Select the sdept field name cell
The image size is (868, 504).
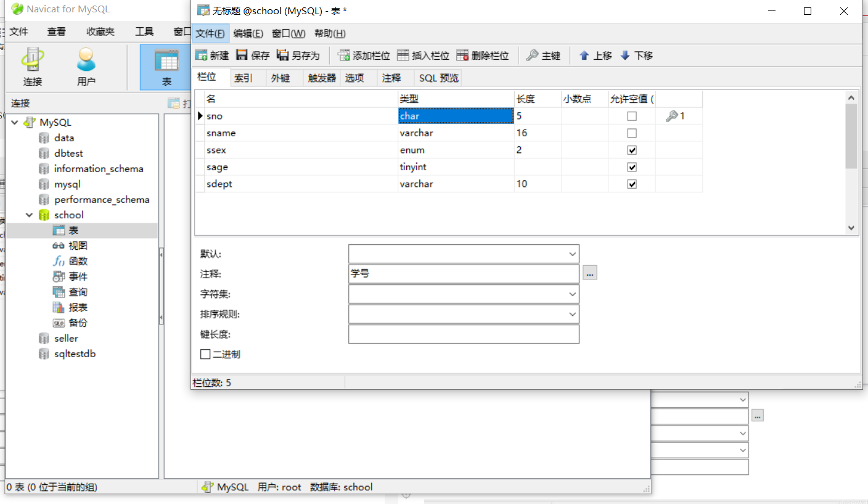click(x=301, y=184)
